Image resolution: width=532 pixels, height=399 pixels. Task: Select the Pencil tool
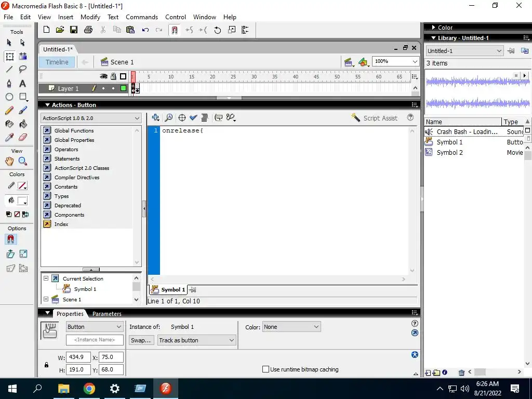point(9,110)
